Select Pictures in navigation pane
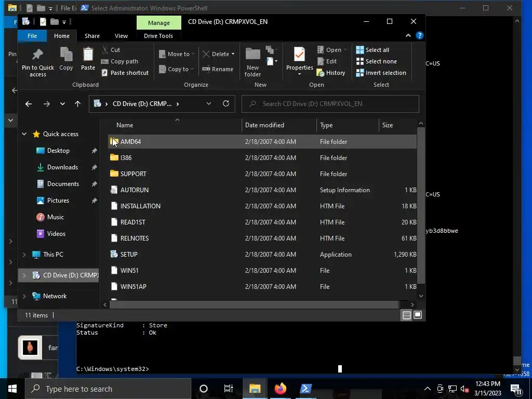 (58, 201)
